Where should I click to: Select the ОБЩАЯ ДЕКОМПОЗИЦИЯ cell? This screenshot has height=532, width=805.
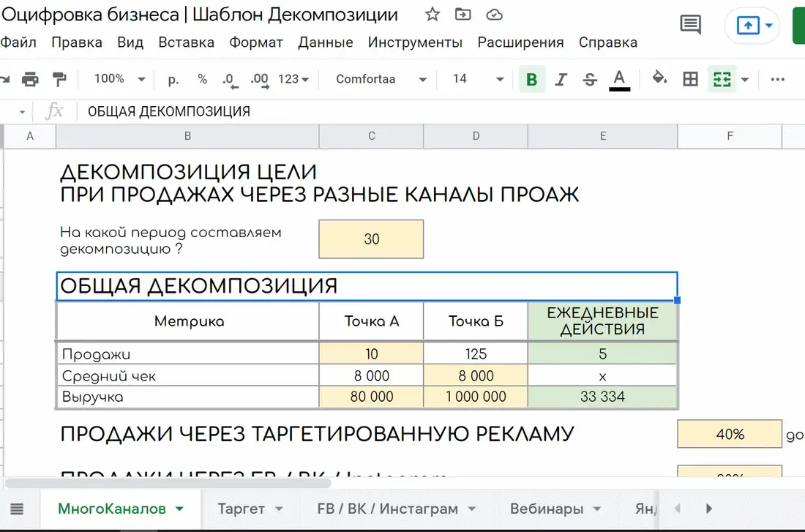[367, 286]
